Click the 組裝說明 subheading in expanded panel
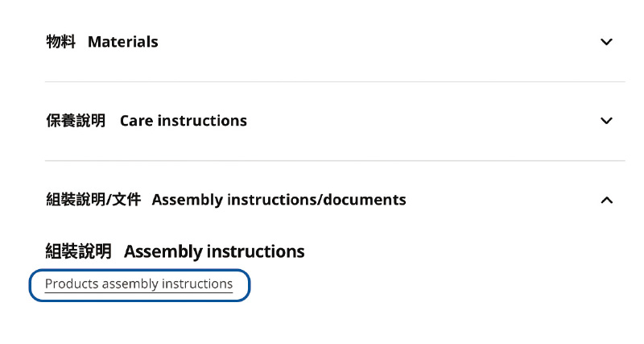 (x=78, y=251)
